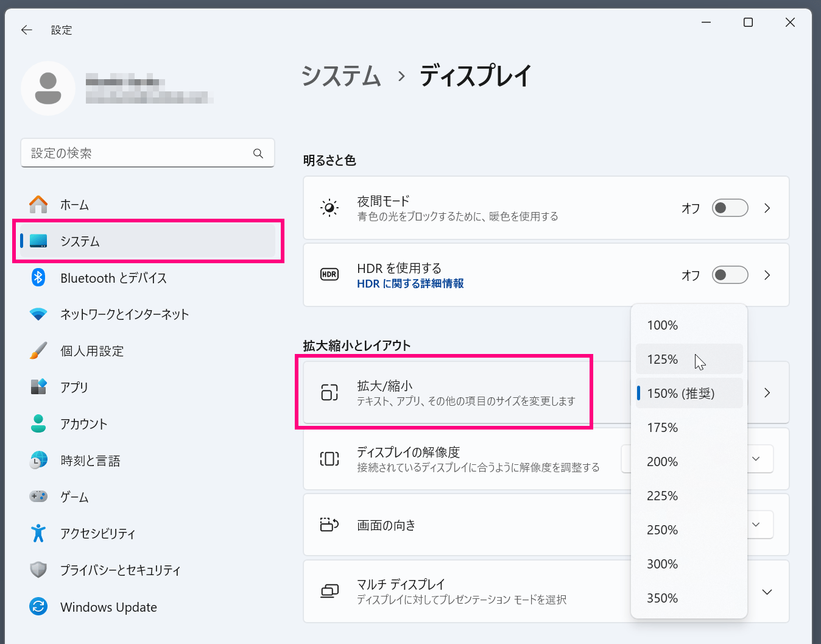The width and height of the screenshot is (821, 644).
Task: Click the Windows Update sync icon
Action: point(38,607)
